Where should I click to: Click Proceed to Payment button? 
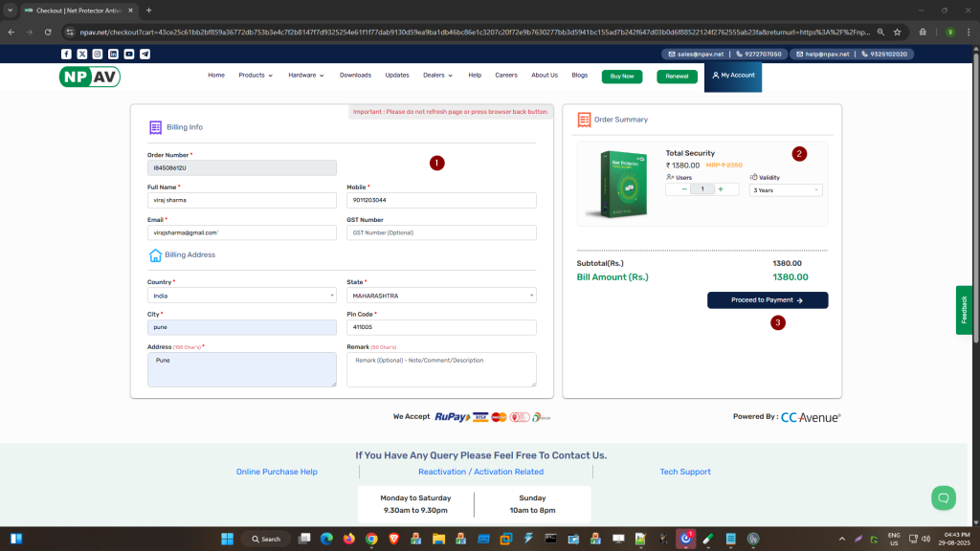coord(767,300)
